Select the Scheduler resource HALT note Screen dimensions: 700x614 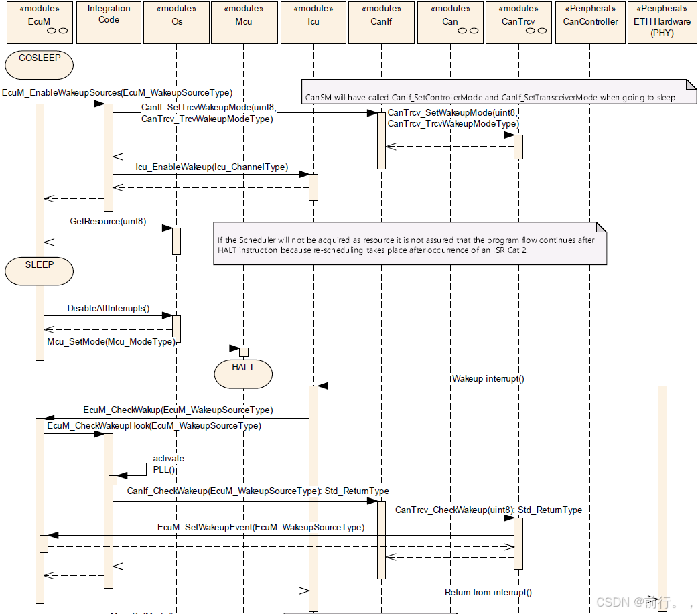coord(410,244)
